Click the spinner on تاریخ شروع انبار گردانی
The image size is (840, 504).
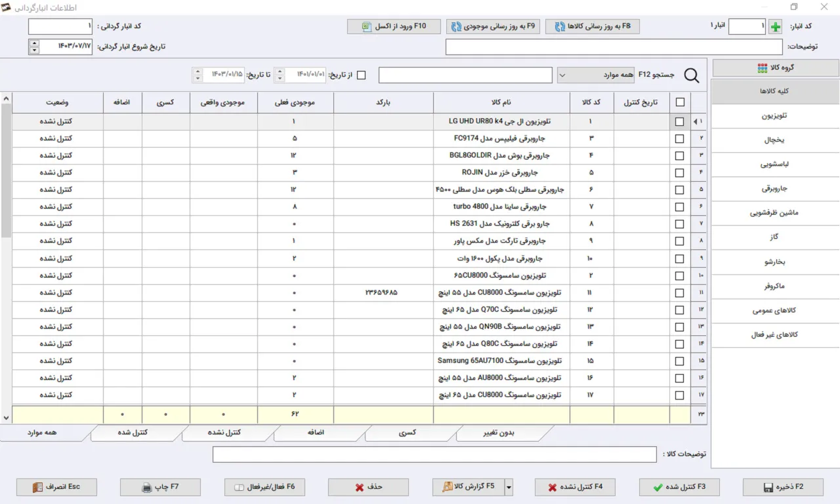pos(34,47)
